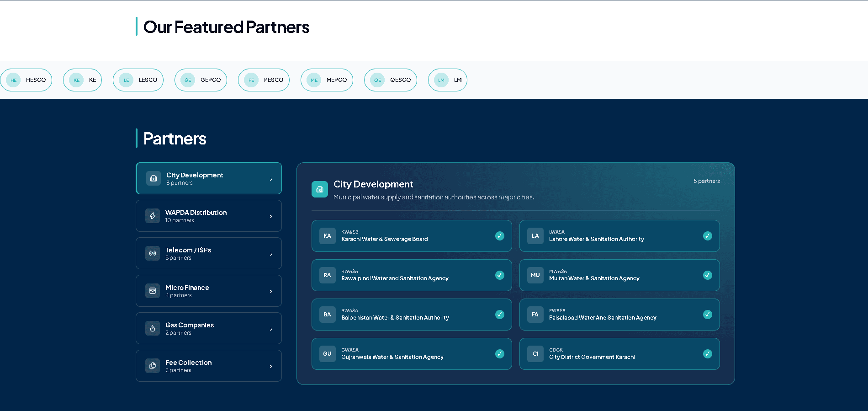Click the Fee Collection documents icon
This screenshot has width=868, height=411.
coord(153,366)
